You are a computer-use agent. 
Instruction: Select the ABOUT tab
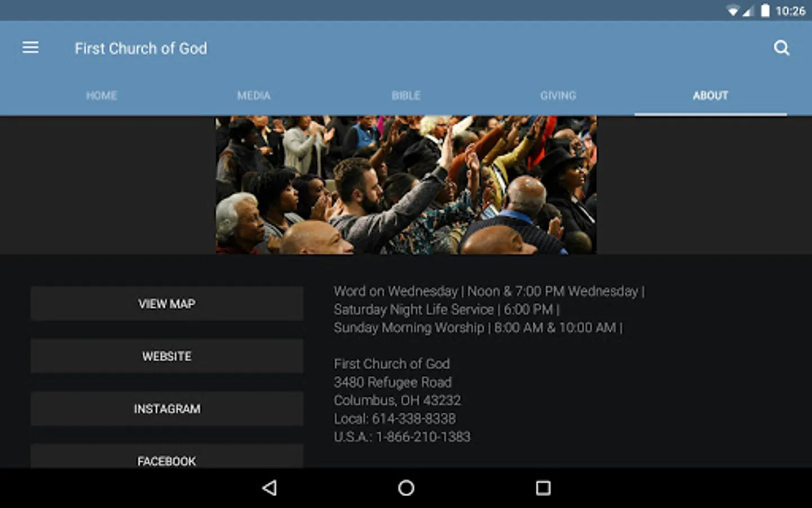tap(710, 95)
